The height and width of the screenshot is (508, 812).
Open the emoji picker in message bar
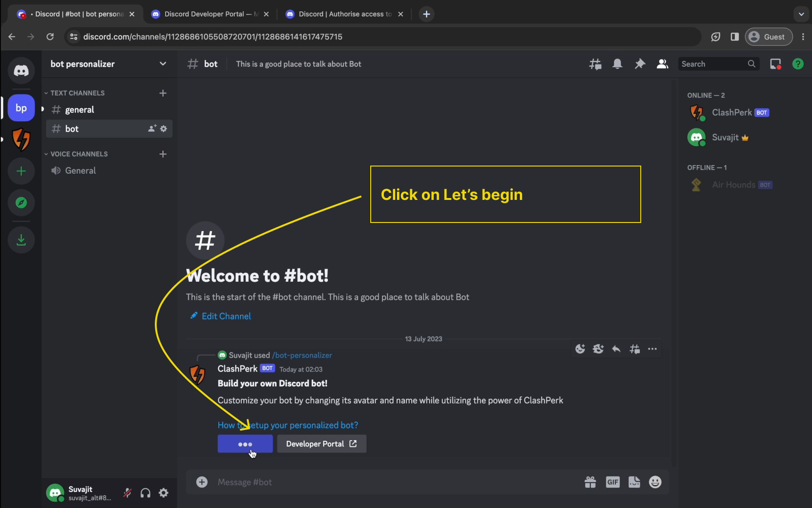[655, 482]
